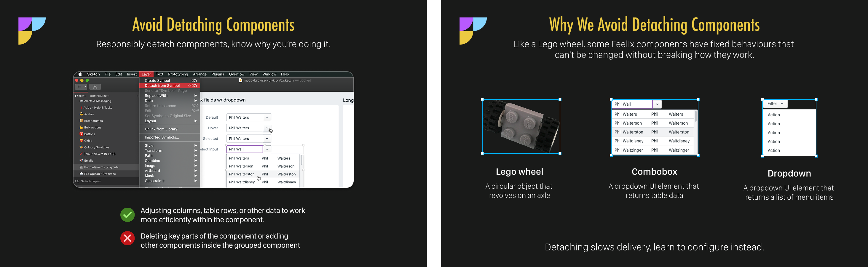Open the Default Phil Walters dropdown arrow
868x267 pixels.
tap(267, 117)
